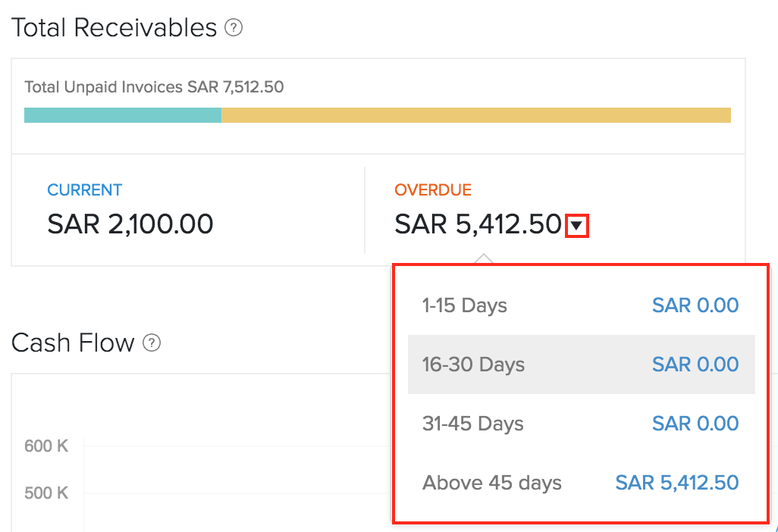Expand the Overdue amount dropdown arrow
The width and height of the screenshot is (778, 532).
tap(577, 225)
